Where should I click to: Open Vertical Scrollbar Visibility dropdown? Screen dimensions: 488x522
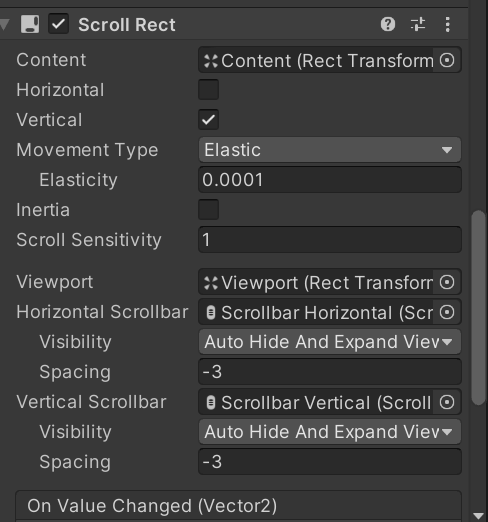click(x=330, y=432)
